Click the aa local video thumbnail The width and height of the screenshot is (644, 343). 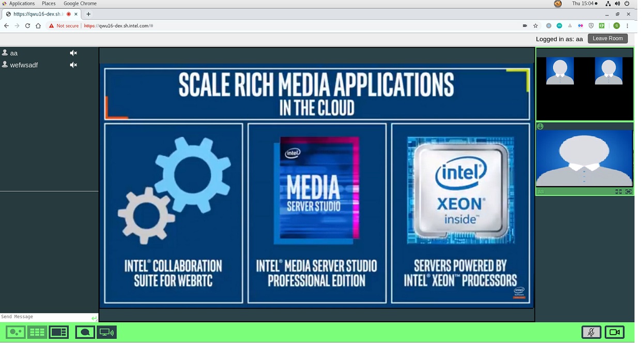[x=585, y=158]
